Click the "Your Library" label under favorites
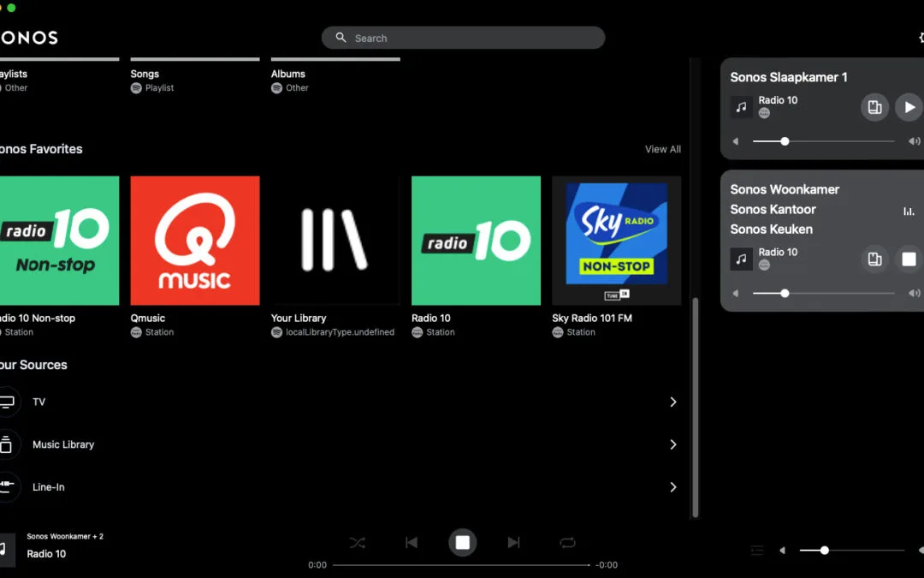 (299, 318)
